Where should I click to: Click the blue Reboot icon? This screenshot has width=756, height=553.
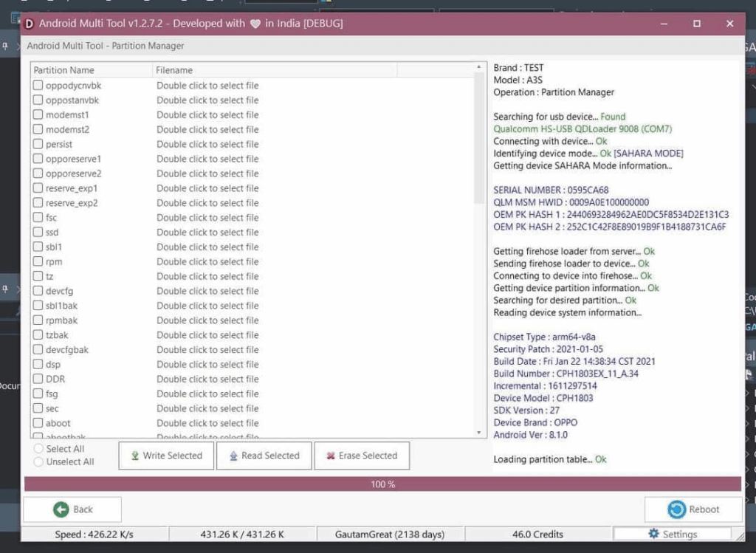click(x=676, y=509)
